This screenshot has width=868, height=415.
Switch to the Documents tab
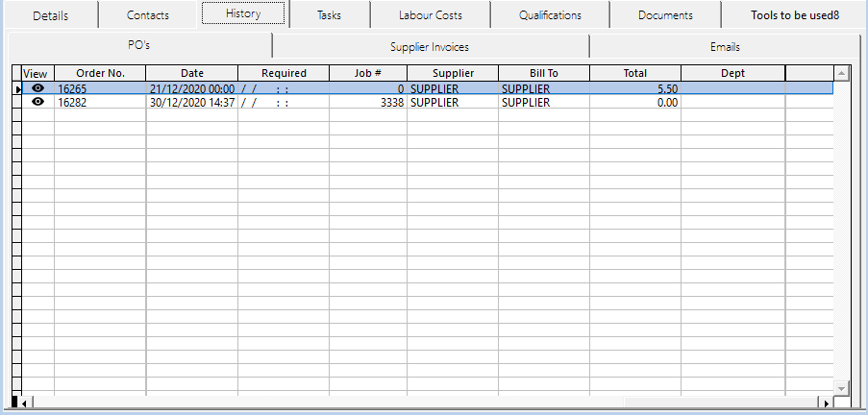pyautogui.click(x=665, y=15)
